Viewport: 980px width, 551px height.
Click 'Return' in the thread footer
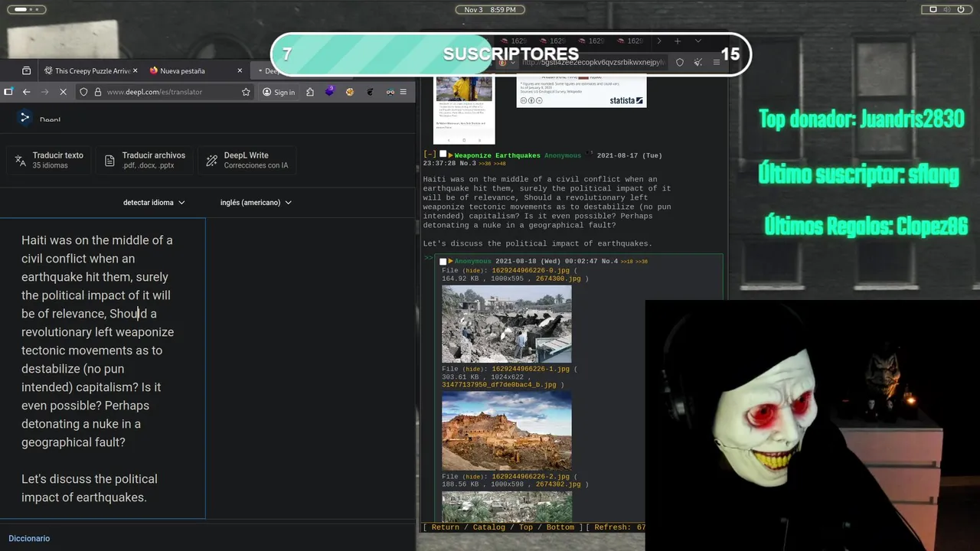click(445, 527)
